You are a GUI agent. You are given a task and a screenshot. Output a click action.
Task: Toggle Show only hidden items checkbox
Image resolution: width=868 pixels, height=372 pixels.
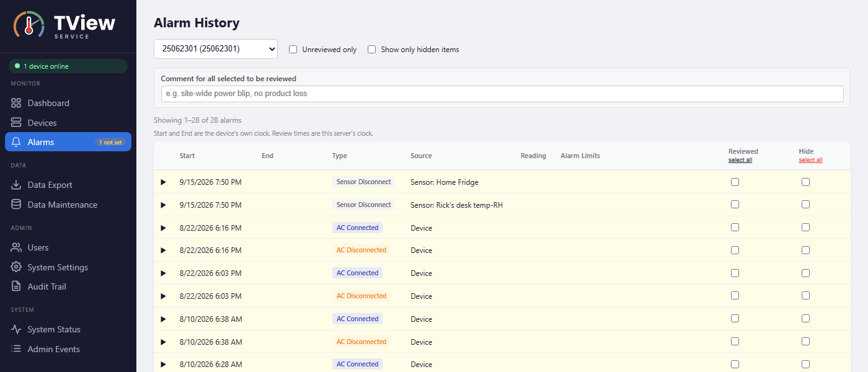click(x=372, y=49)
